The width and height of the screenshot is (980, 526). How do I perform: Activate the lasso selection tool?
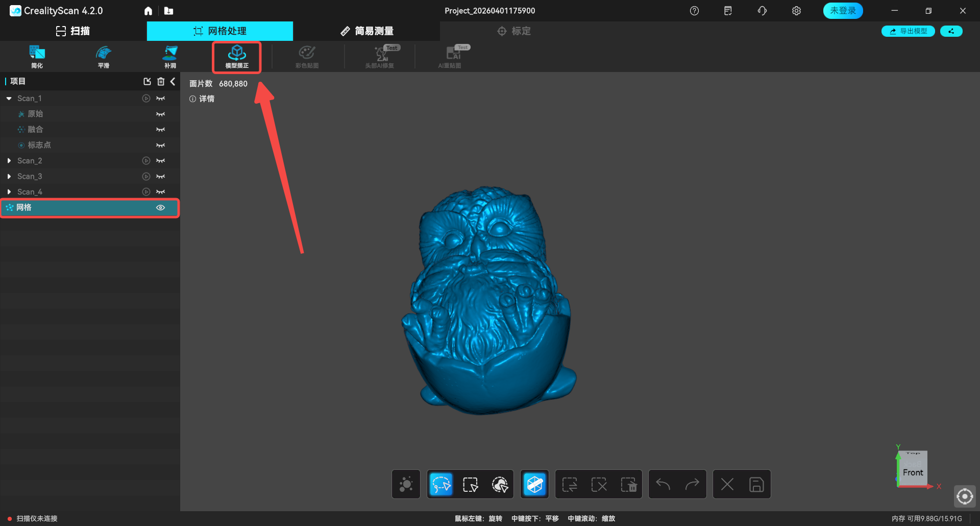coord(441,484)
